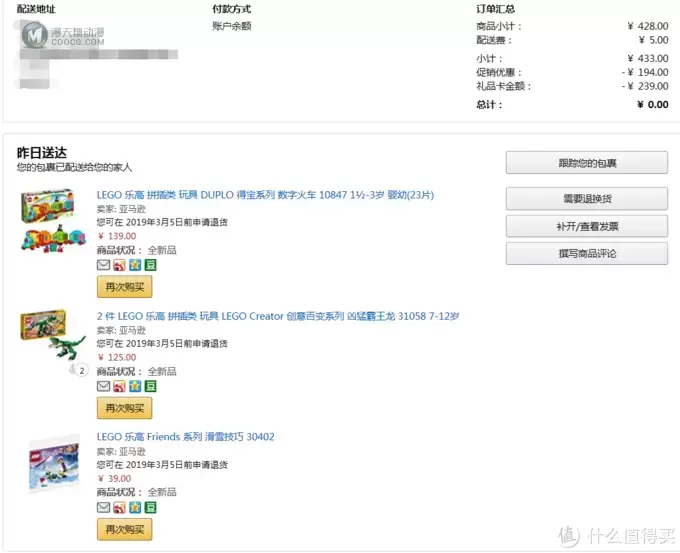
Task: Click 撰写商品评论 write review button
Action: [x=587, y=253]
